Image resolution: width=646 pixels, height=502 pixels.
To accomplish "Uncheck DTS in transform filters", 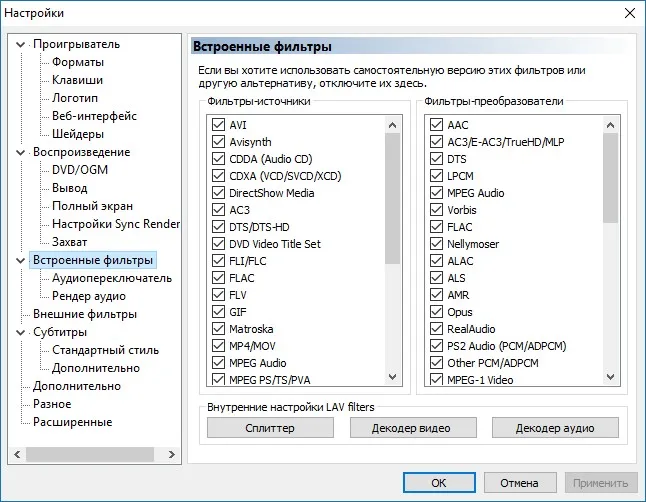I will (x=436, y=159).
